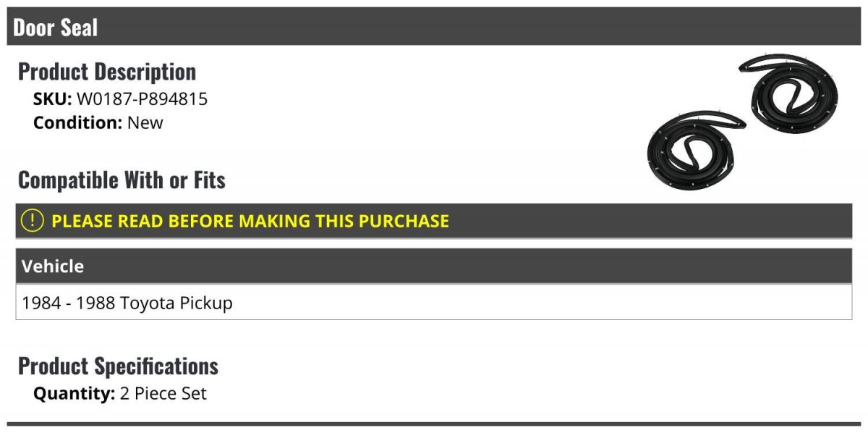Click the Product Description heading

click(x=107, y=72)
